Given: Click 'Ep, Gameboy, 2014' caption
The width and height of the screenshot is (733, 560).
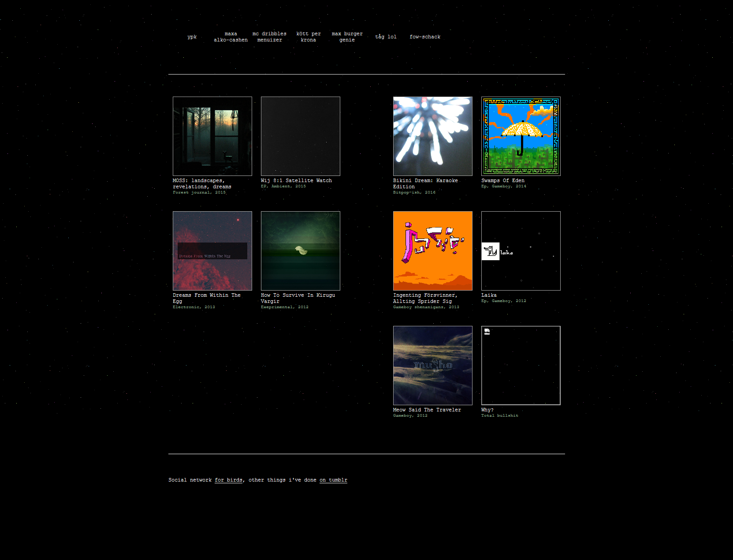Looking at the screenshot, I should coord(504,186).
